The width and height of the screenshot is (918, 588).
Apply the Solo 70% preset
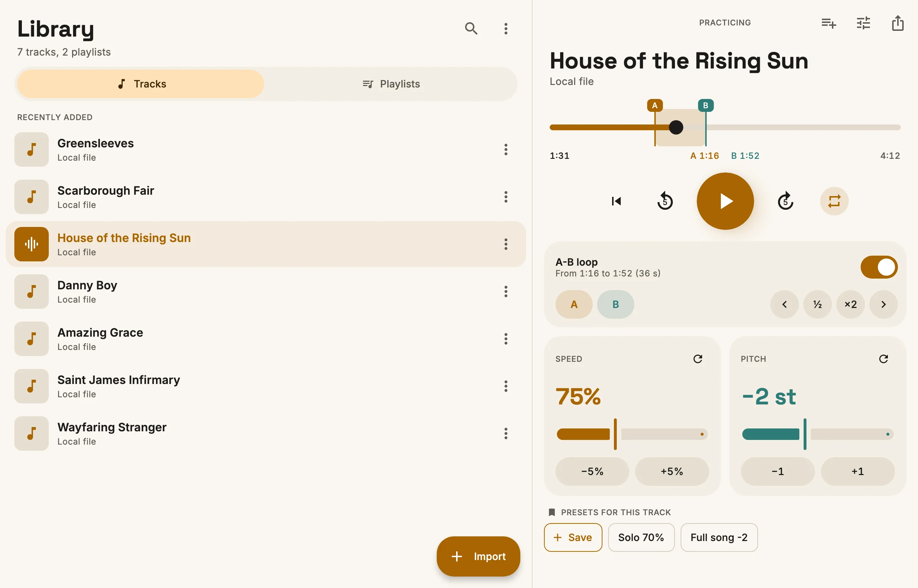click(641, 537)
